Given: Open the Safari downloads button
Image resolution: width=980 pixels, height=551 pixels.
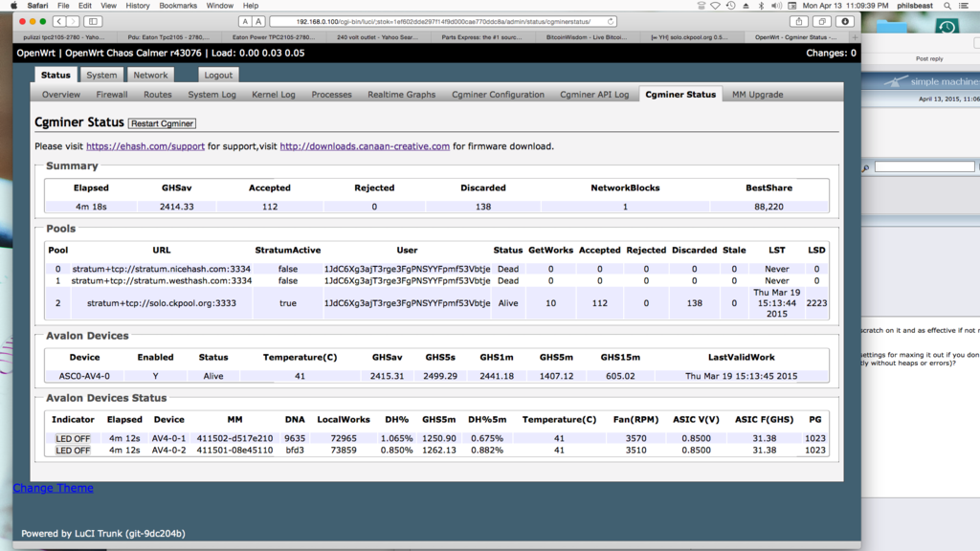Looking at the screenshot, I should (845, 21).
